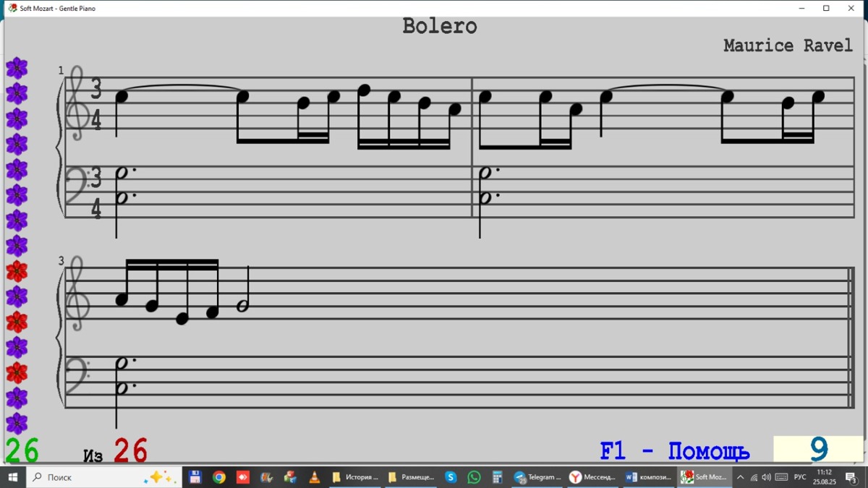The image size is (868, 488).
Task: Click the Soft Mozart app icon in title bar
Action: 12,8
